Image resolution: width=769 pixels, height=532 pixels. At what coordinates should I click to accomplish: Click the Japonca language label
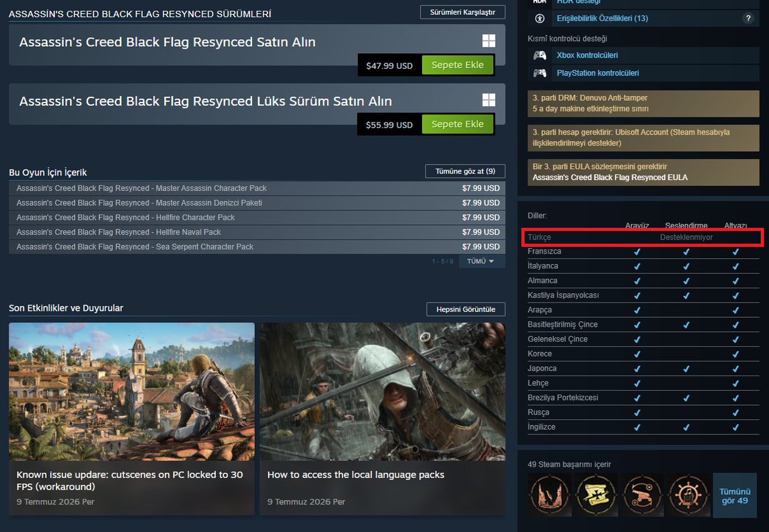(x=542, y=369)
